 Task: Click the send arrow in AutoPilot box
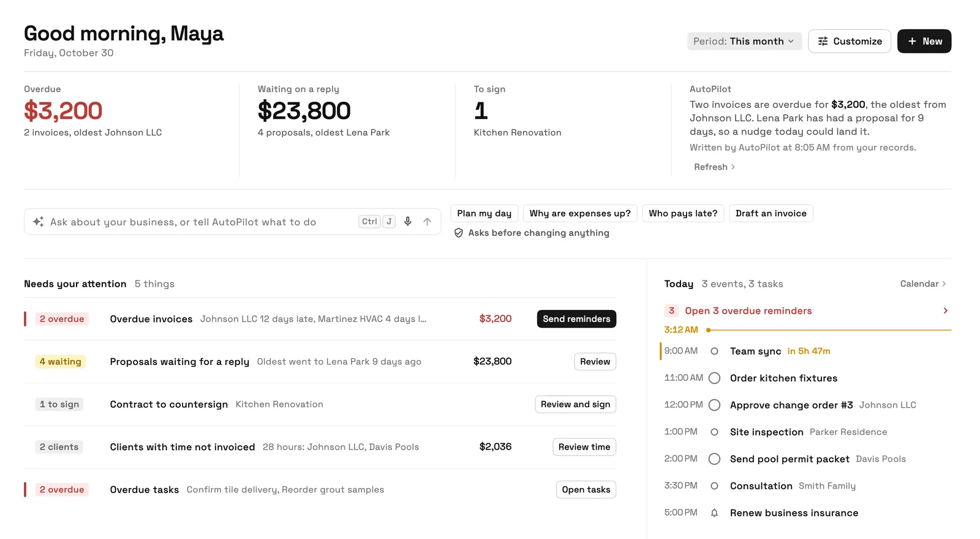[428, 222]
